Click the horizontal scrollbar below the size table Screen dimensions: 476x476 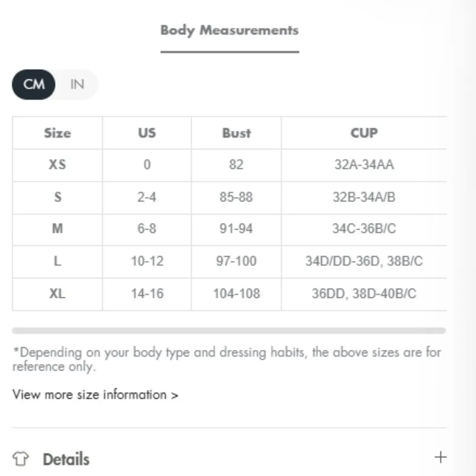coord(228,330)
